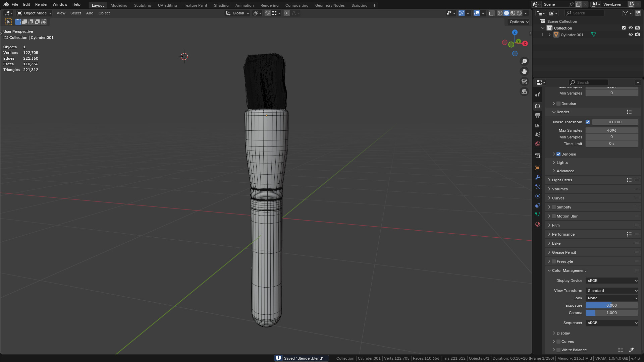Open the Render menu
Image resolution: width=644 pixels, height=362 pixels.
pyautogui.click(x=41, y=4)
